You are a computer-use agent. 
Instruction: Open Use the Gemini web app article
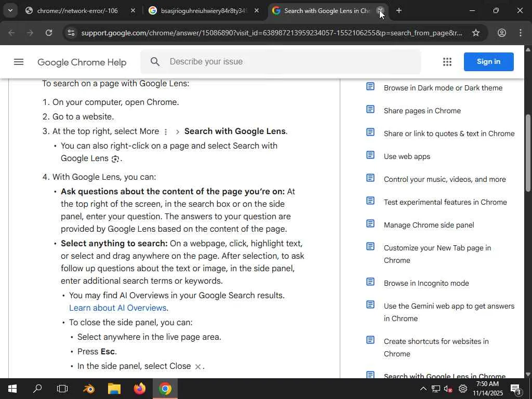coord(449,312)
